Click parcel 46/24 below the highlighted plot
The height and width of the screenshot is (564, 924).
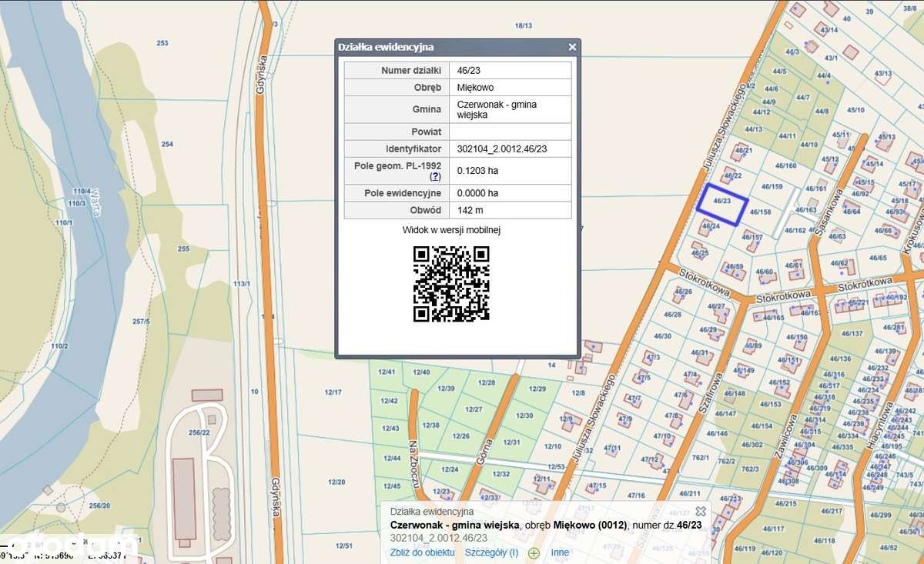coord(710,226)
